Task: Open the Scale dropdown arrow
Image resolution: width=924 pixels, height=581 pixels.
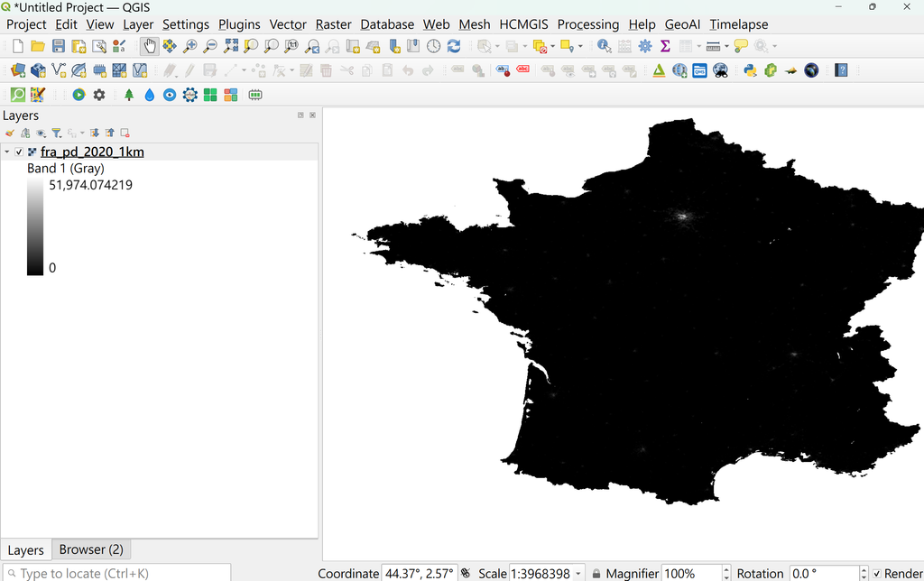Action: 578,574
